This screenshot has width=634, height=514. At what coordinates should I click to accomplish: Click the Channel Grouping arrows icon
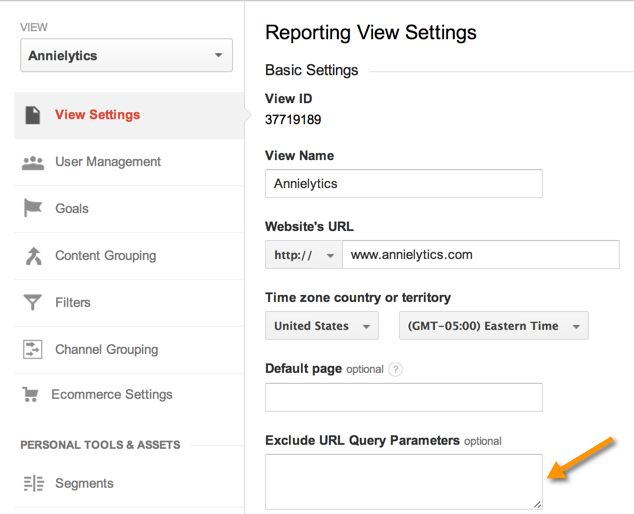[x=33, y=349]
